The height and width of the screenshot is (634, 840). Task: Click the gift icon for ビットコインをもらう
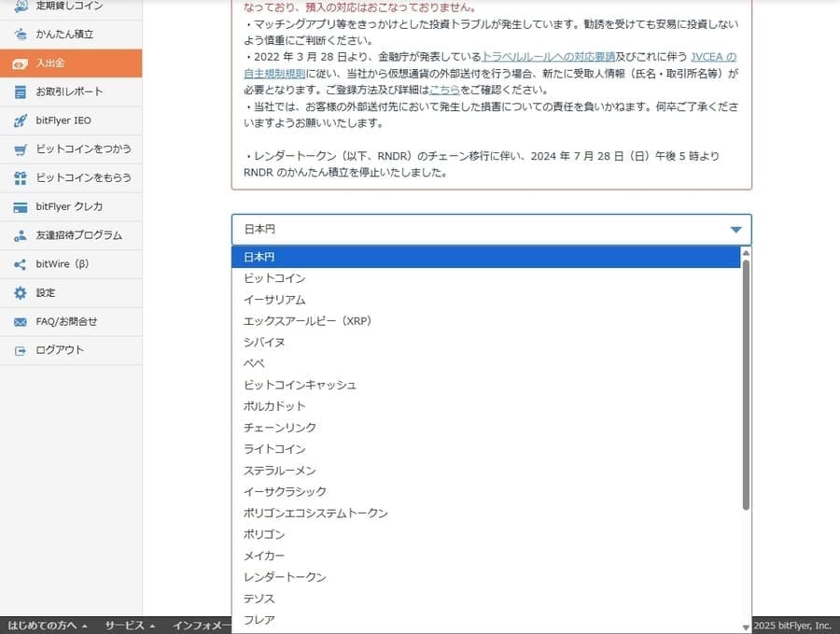[21, 178]
